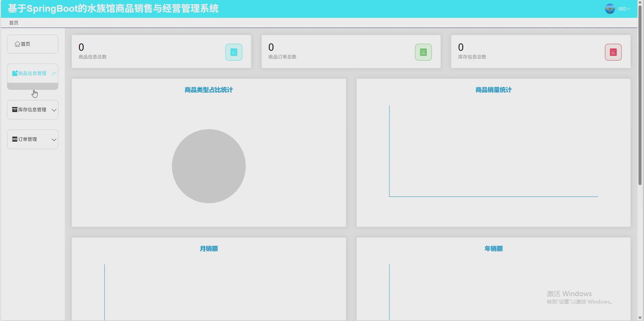The width and height of the screenshot is (644, 321).
Task: Click the 年销额 chart title
Action: [x=493, y=248]
